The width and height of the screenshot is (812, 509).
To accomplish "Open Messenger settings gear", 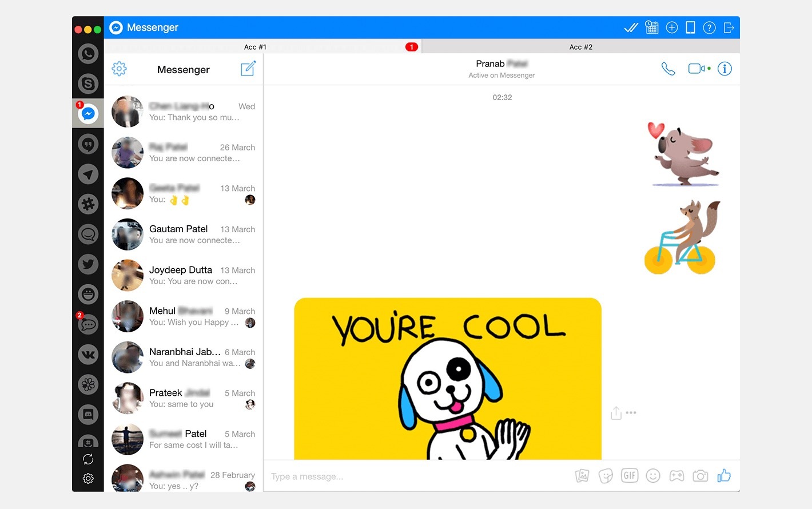I will [x=119, y=69].
